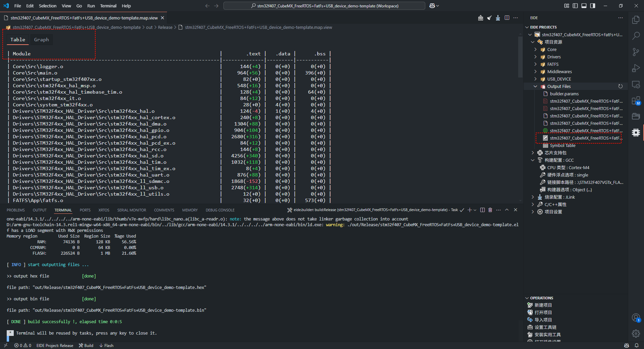Open Search view in activity bar
The height and width of the screenshot is (349, 644).
pos(636,36)
